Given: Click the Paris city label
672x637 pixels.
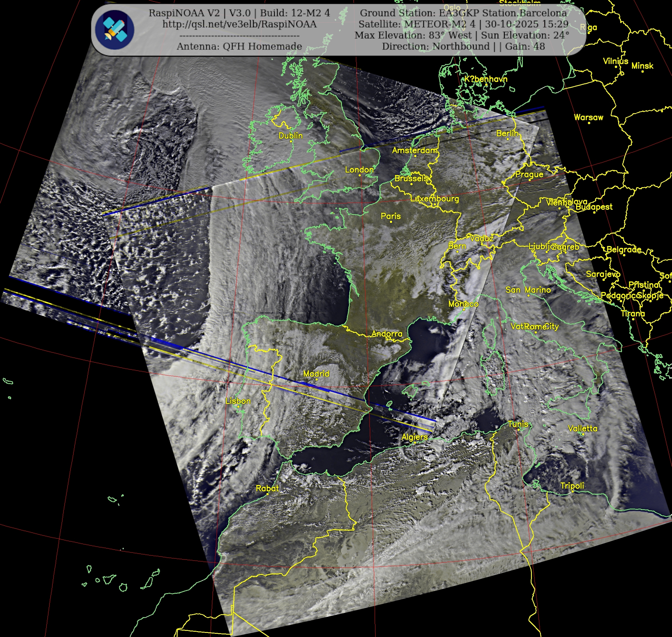Looking at the screenshot, I should 391,216.
